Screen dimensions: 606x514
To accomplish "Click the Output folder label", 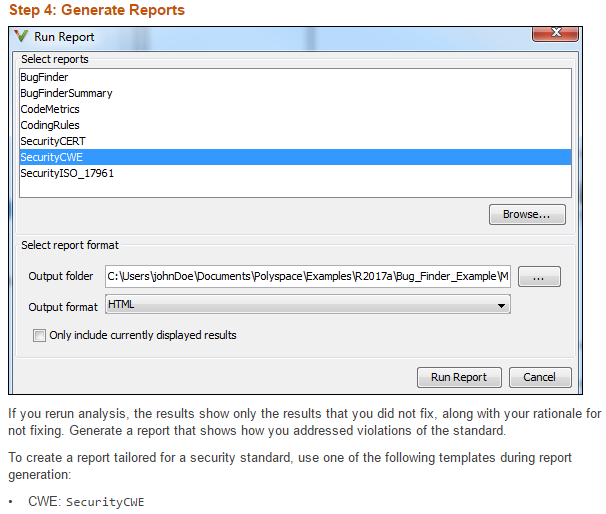I will coord(61,276).
